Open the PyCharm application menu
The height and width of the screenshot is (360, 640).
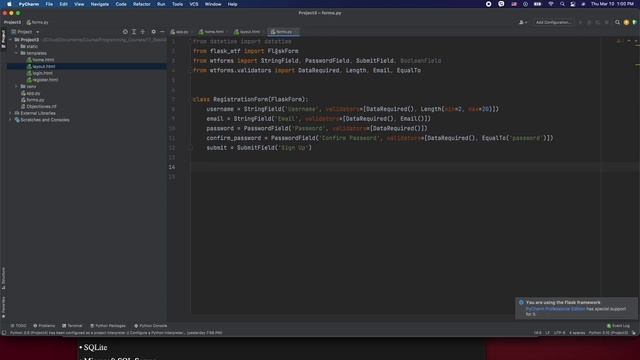(29, 4)
